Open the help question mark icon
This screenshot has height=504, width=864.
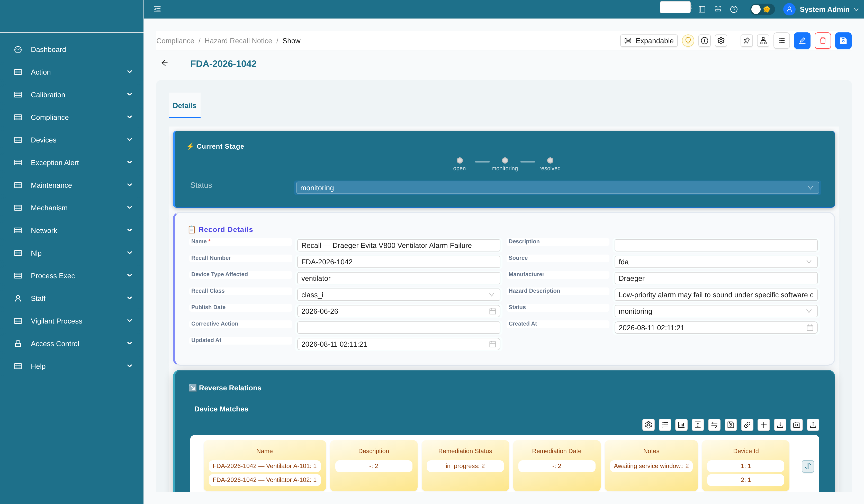pos(734,9)
